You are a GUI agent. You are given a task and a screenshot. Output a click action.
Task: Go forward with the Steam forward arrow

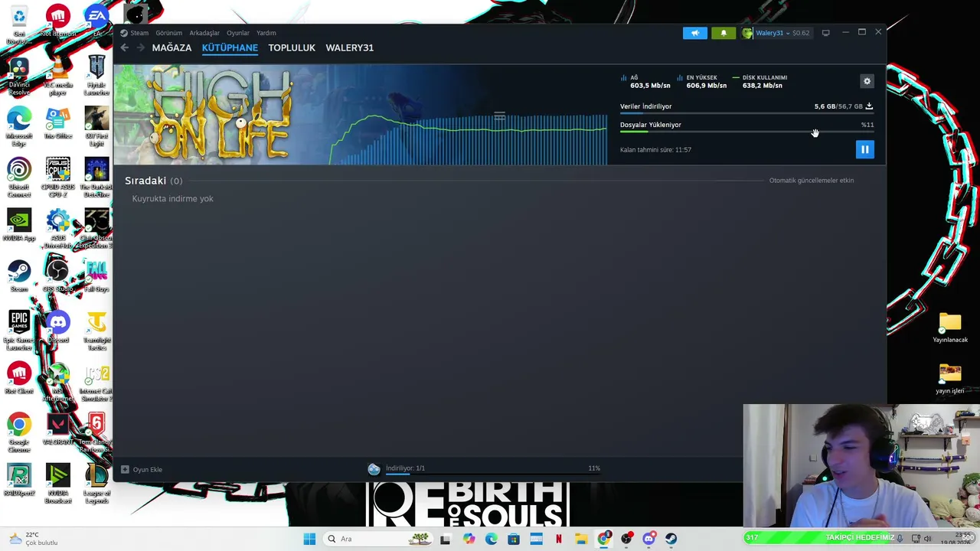pyautogui.click(x=141, y=47)
